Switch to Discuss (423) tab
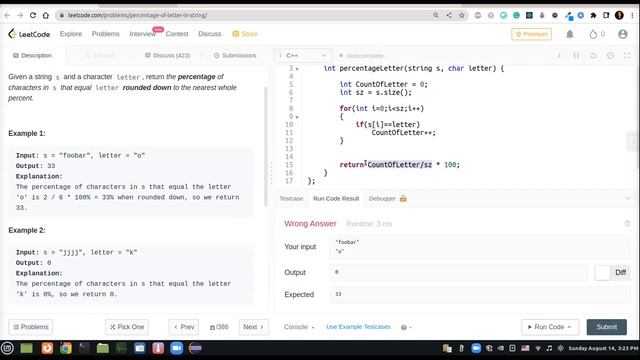The image size is (640, 360). (x=167, y=56)
